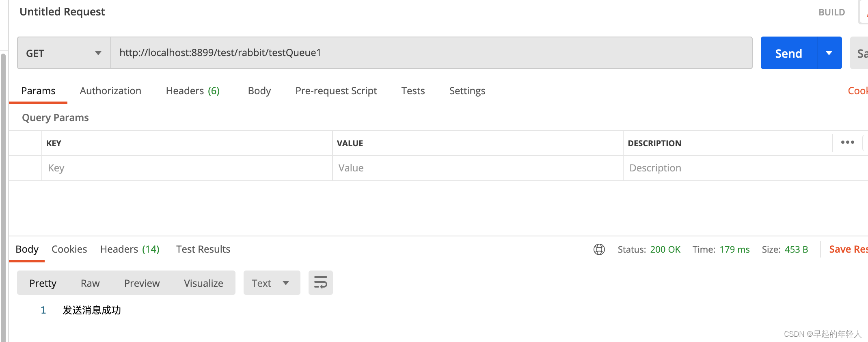
Task: Click the Key input cell
Action: 187,168
